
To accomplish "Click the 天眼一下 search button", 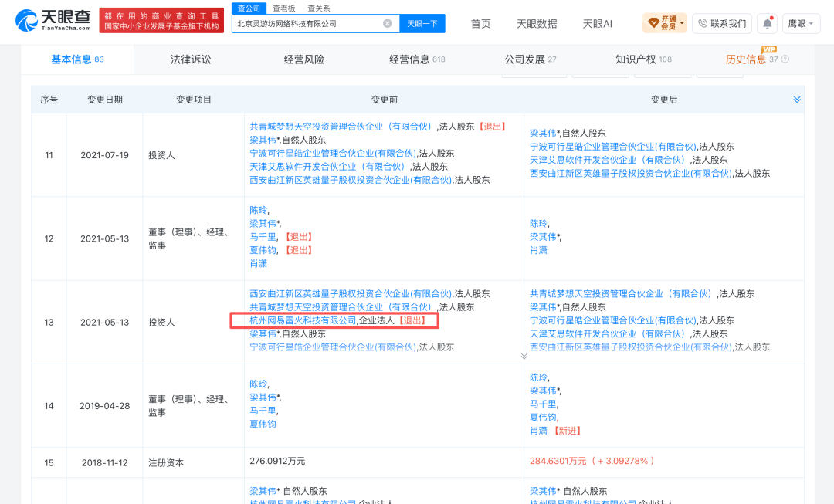I will click(422, 23).
